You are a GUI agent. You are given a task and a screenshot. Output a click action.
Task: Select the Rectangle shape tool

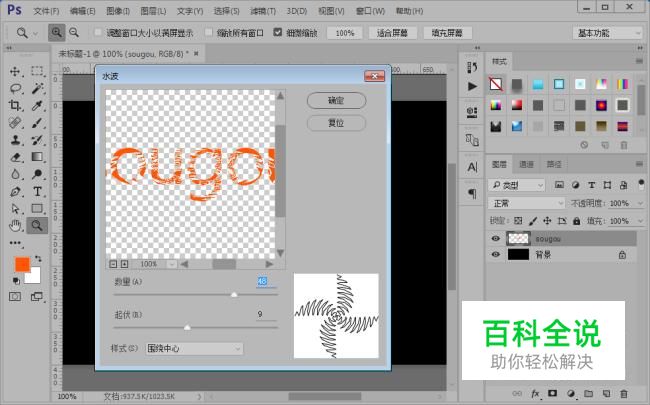tap(37, 208)
